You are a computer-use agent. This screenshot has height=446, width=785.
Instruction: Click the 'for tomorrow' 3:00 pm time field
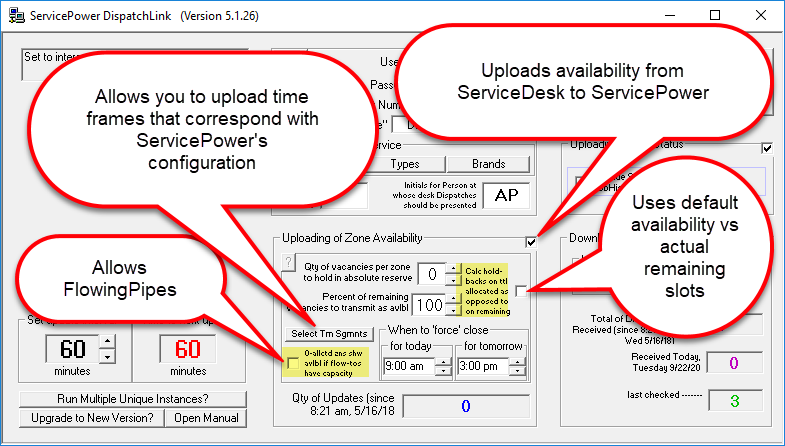point(484,366)
